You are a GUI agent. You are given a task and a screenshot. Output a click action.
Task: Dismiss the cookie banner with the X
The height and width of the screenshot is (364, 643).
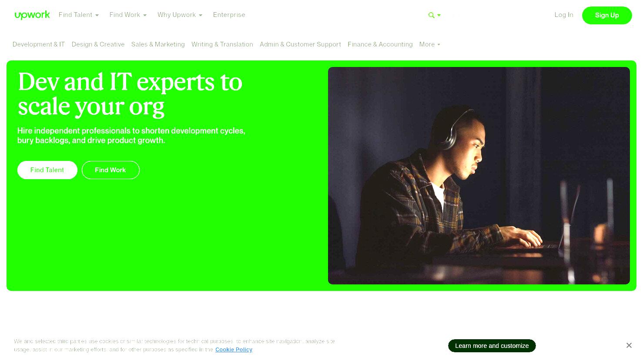point(629,345)
